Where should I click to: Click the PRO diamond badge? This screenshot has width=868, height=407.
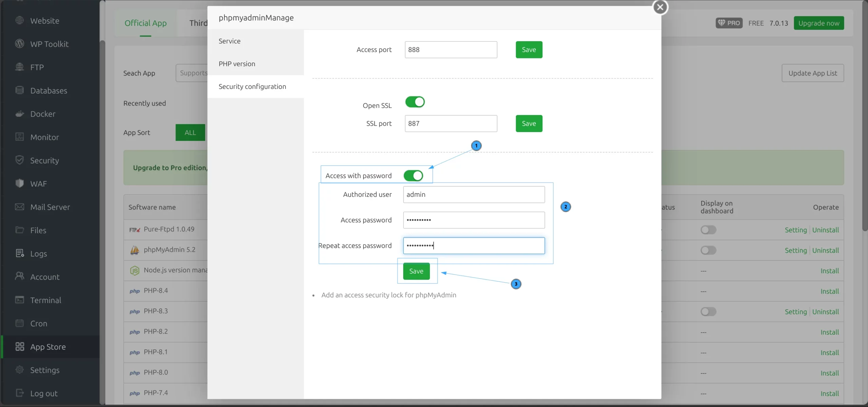point(729,23)
